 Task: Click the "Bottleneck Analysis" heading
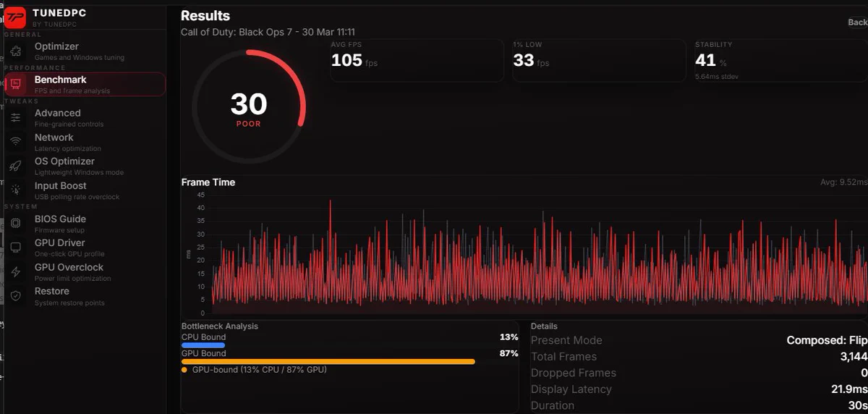coord(220,326)
